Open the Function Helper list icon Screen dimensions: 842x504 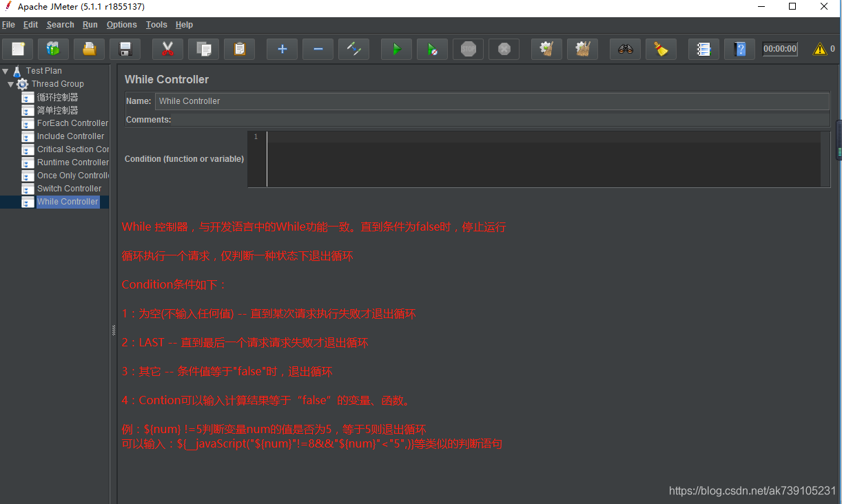[704, 49]
